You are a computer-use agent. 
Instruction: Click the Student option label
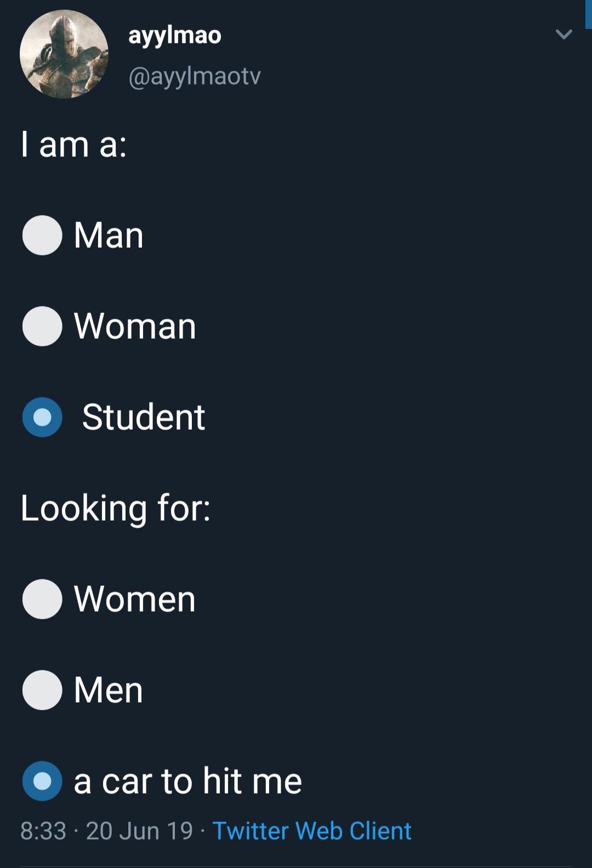pyautogui.click(x=144, y=417)
